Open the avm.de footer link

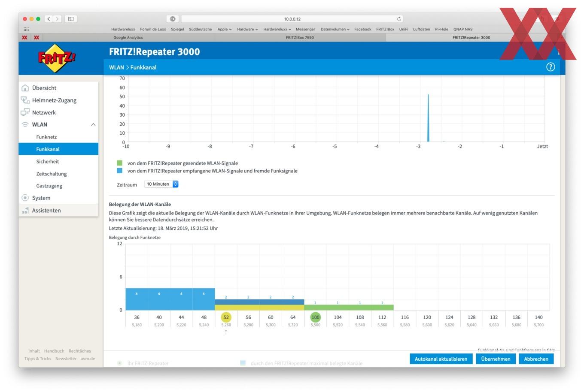pos(88,359)
